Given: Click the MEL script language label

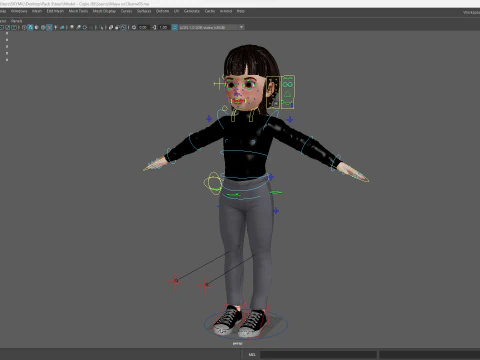Looking at the screenshot, I should (x=252, y=354).
